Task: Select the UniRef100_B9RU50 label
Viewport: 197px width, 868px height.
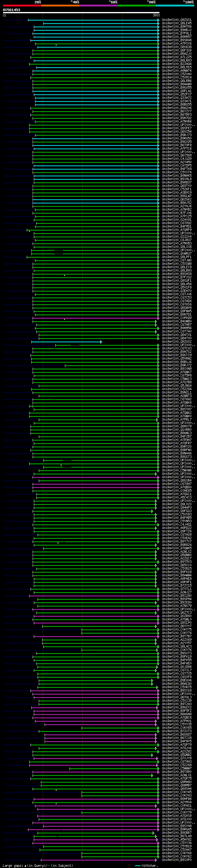Action: (176, 139)
